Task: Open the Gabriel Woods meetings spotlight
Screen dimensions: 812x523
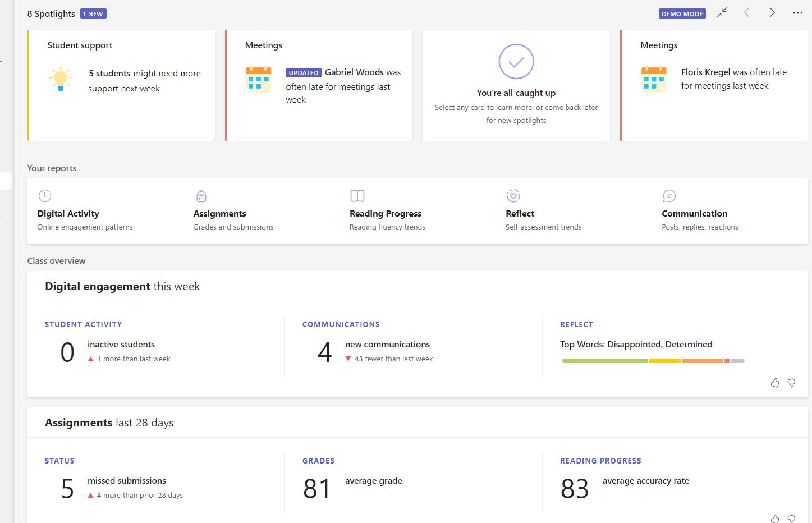Action: tap(319, 85)
